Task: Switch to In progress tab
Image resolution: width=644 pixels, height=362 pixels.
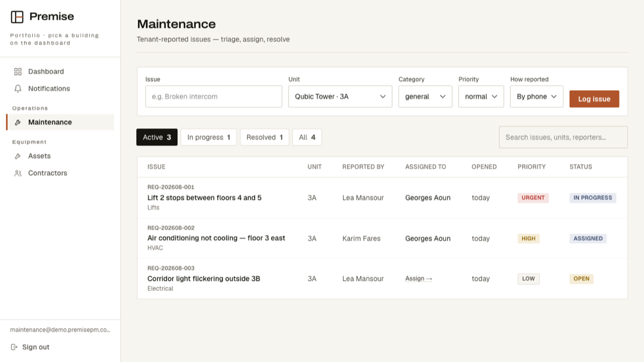Action: pos(208,137)
